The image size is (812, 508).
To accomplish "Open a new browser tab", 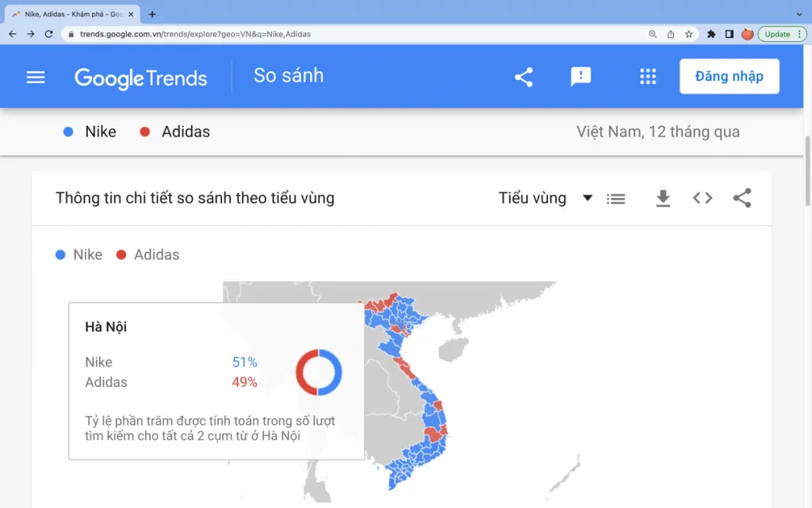I will tap(152, 14).
